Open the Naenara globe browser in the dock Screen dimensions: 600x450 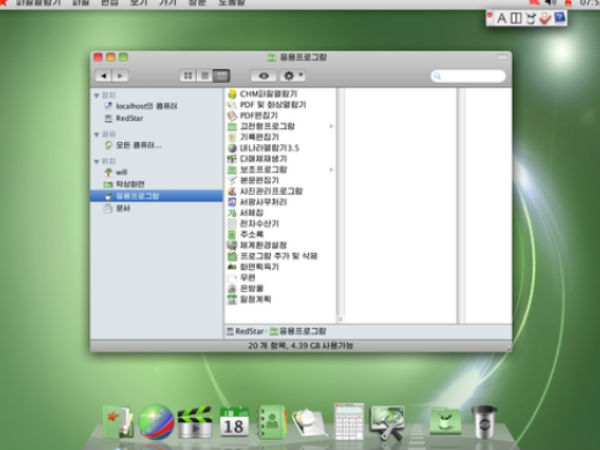(156, 422)
